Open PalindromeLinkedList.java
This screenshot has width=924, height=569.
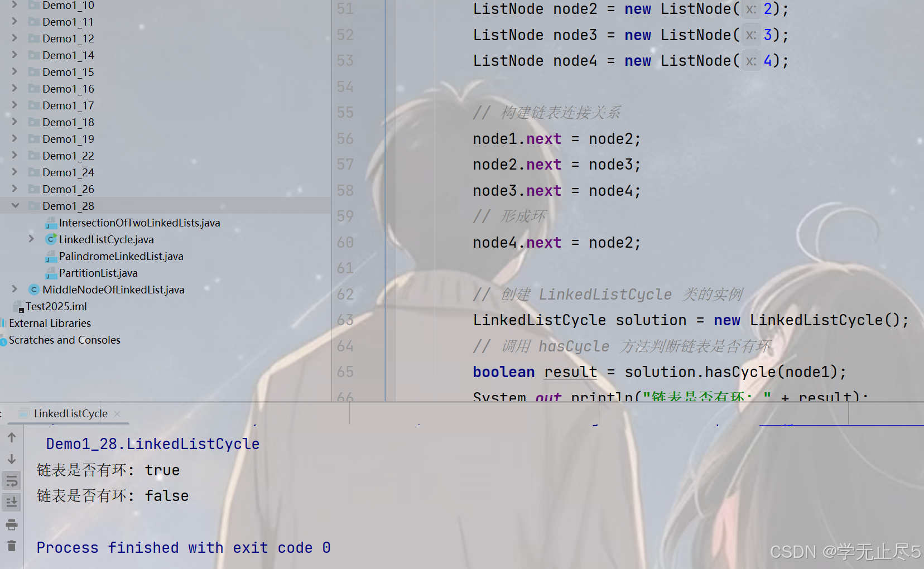click(121, 256)
